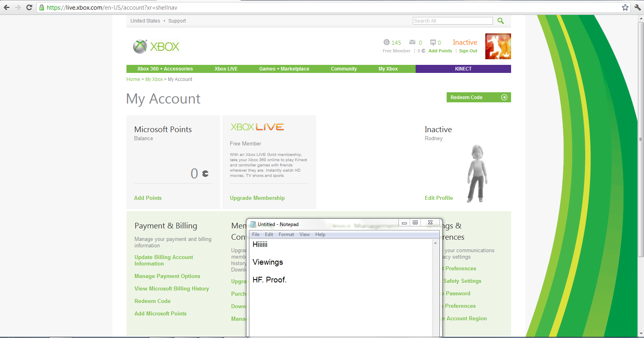Open the Notepad View menu
This screenshot has height=338, width=644.
(304, 234)
